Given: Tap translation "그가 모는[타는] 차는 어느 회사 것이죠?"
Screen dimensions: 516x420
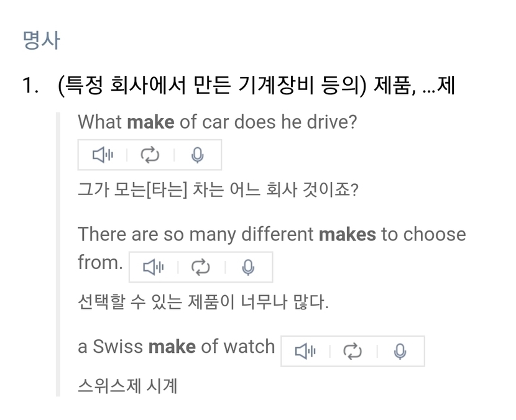Looking at the screenshot, I should (218, 189).
